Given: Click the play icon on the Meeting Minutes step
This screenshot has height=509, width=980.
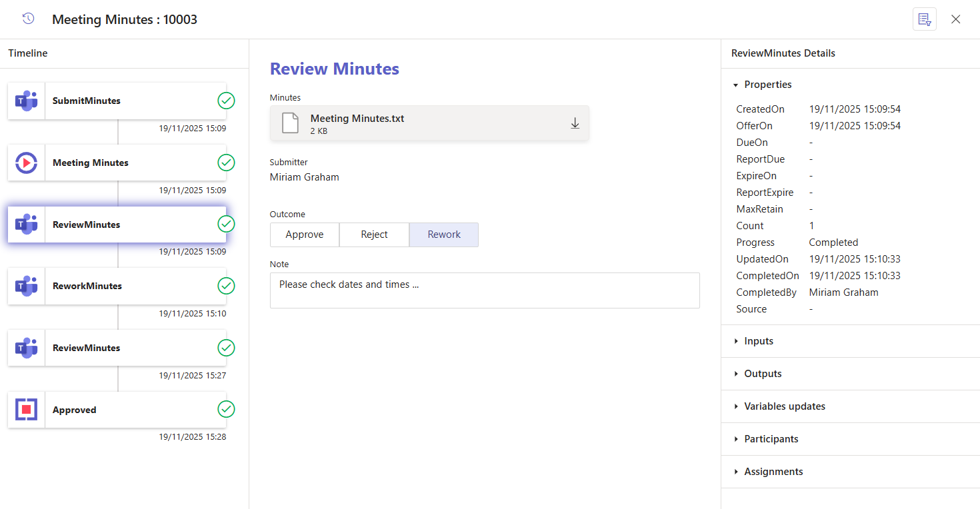Looking at the screenshot, I should coord(26,163).
